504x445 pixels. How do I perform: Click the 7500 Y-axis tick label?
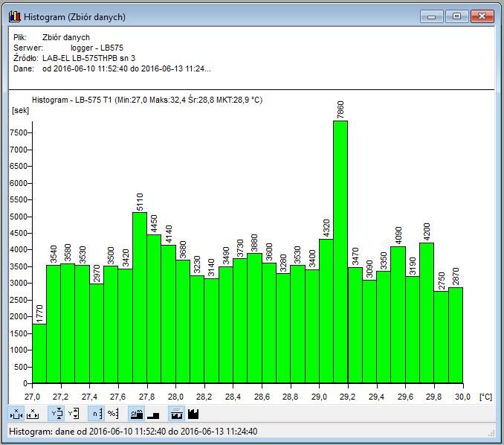(x=19, y=132)
